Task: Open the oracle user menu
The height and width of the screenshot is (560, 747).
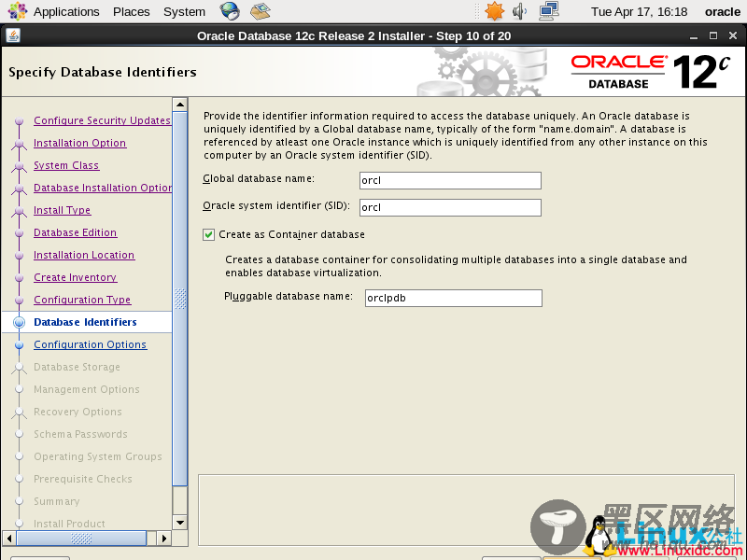Action: click(x=722, y=11)
